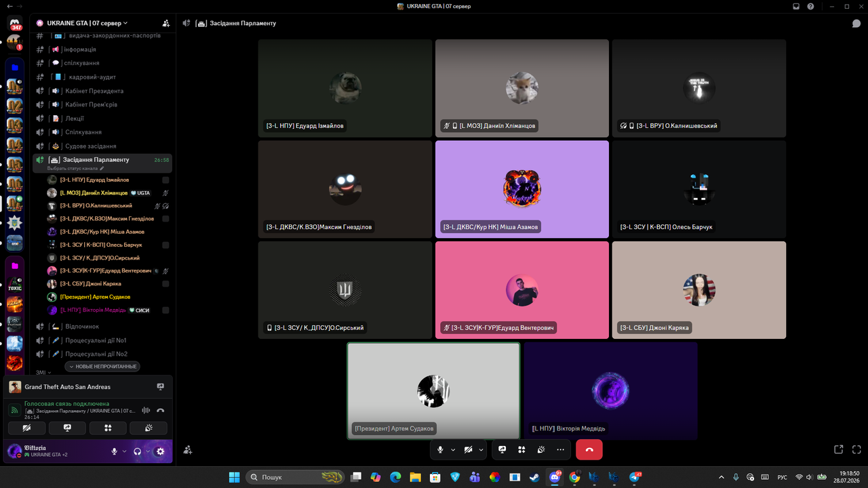Open the Лекції voice channel
The image size is (868, 488).
[x=102, y=119]
